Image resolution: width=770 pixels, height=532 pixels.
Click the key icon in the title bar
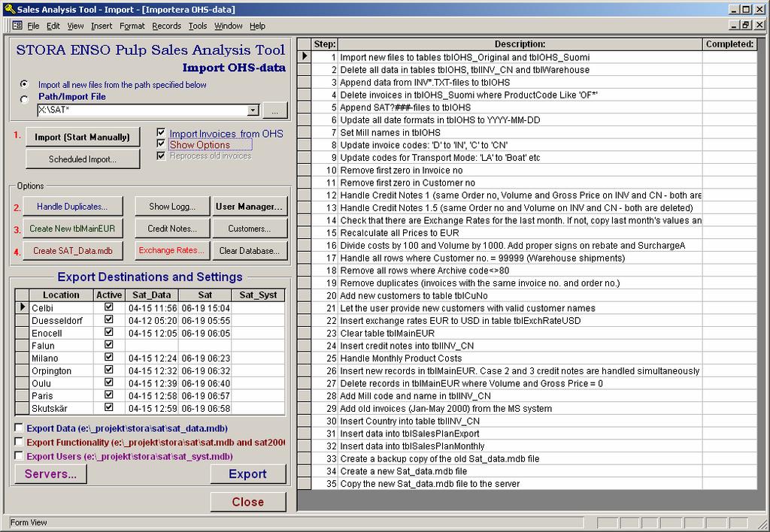9,9
